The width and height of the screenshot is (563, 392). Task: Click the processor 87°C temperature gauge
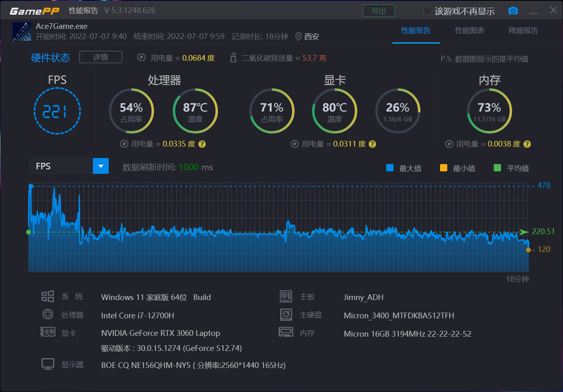[x=195, y=111]
